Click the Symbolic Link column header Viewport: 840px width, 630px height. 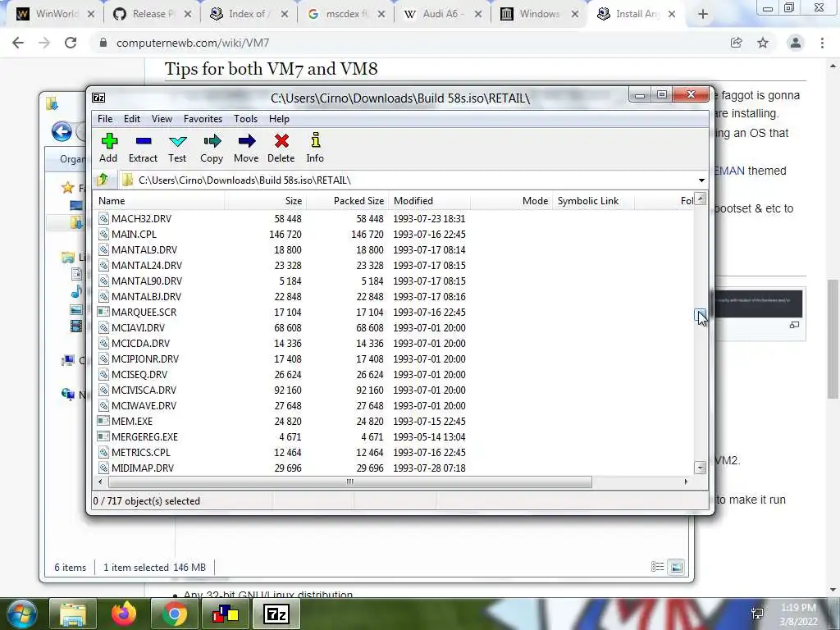[593, 201]
